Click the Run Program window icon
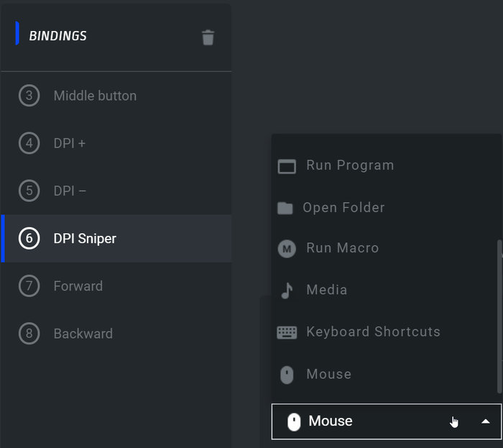Image resolution: width=503 pixels, height=448 pixels. [287, 166]
